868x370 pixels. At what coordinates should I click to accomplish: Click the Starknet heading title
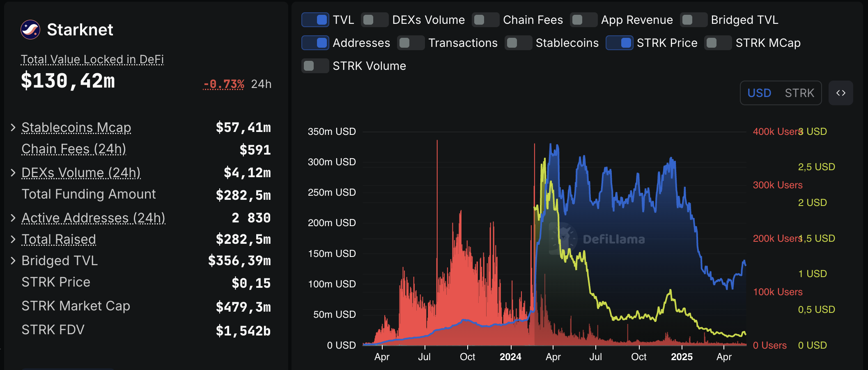(80, 30)
